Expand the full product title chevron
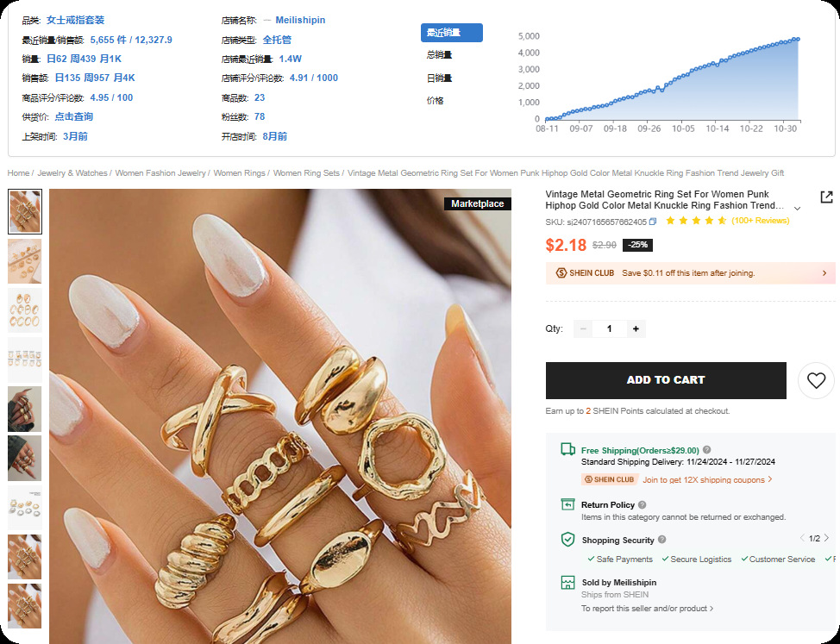Image resolution: width=840 pixels, height=644 pixels. coord(797,209)
